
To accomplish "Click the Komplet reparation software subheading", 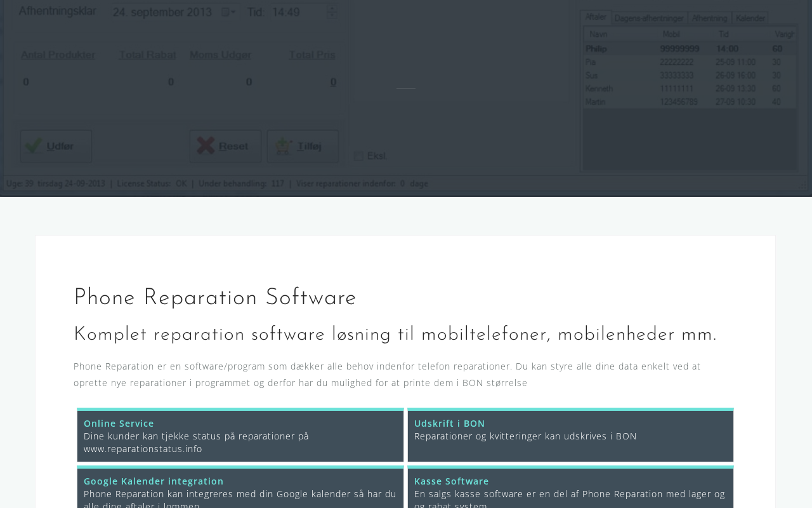I will pos(395,335).
